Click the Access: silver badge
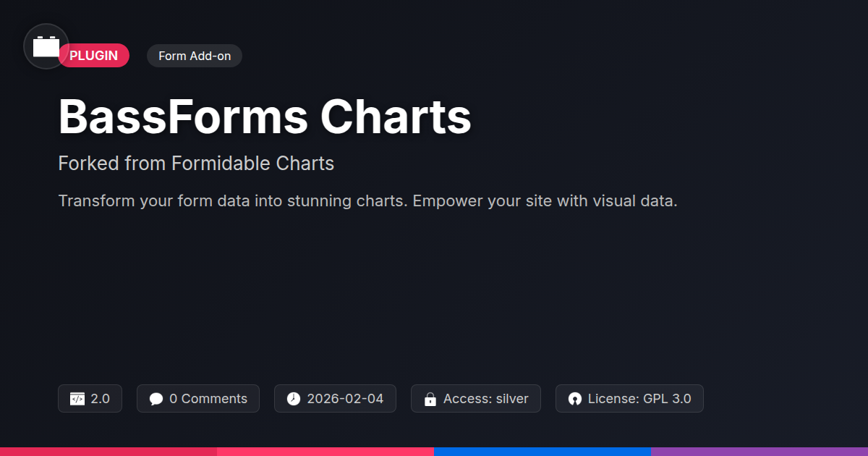This screenshot has width=868, height=456. click(476, 399)
